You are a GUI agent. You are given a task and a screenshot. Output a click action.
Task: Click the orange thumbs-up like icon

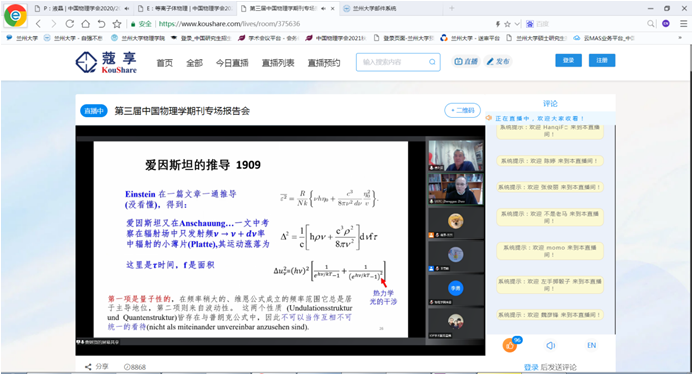510,345
